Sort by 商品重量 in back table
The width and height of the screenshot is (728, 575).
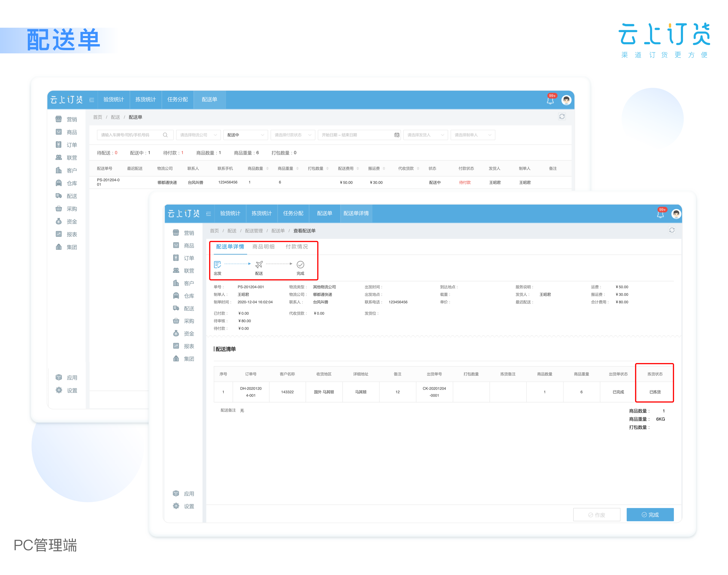[x=298, y=168]
